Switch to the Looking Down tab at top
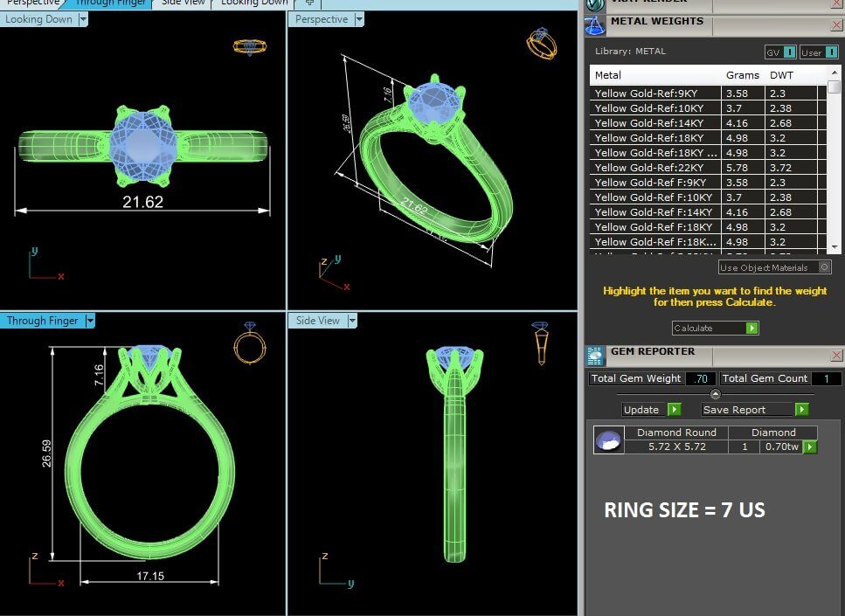Viewport: 845px width, 616px height. [254, 3]
